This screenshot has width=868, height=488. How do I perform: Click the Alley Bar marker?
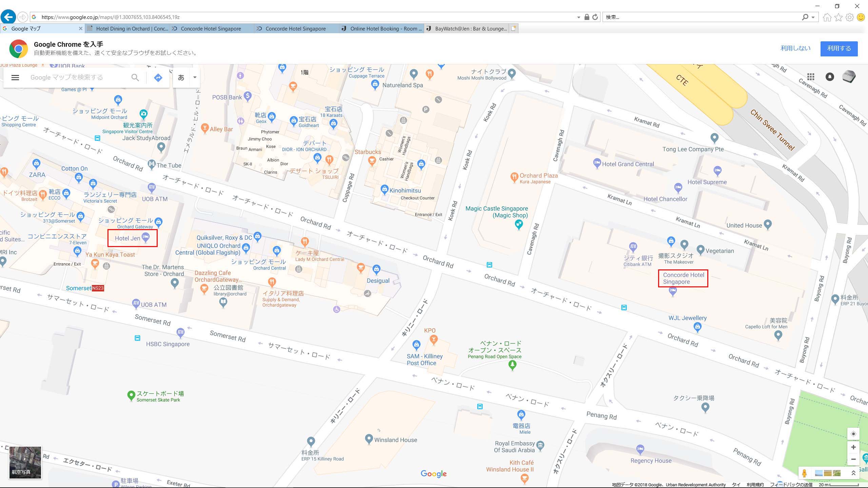tap(204, 128)
